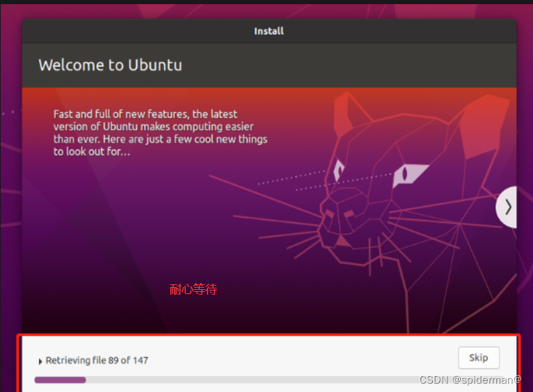
Task: Click the slideshow paragraph about new features
Action: 160,133
